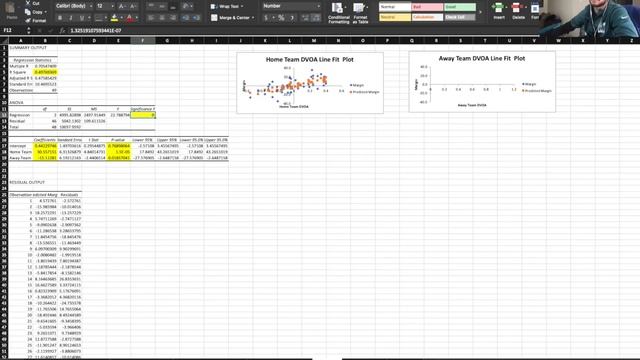Expand the cell styles gallery arrow

tap(480, 12)
